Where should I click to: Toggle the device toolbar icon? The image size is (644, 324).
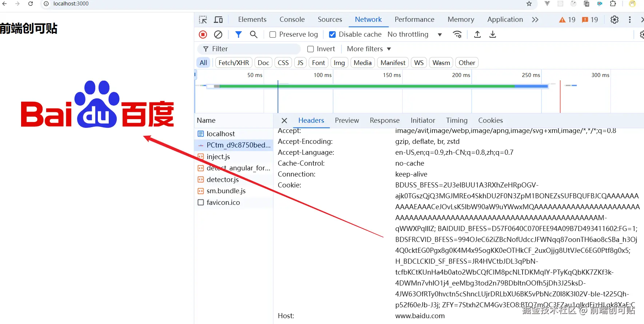218,20
